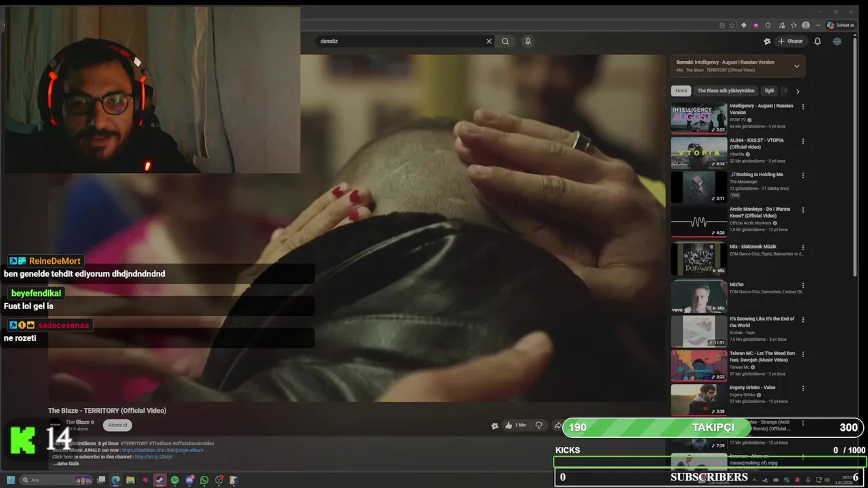Open 'It's Snowing Like It's the End' video
Image resolution: width=868 pixels, height=488 pixels.
click(x=762, y=322)
